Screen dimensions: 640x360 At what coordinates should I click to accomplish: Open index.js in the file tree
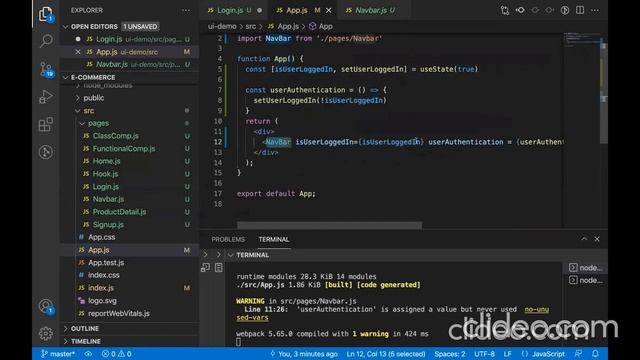[101, 288]
